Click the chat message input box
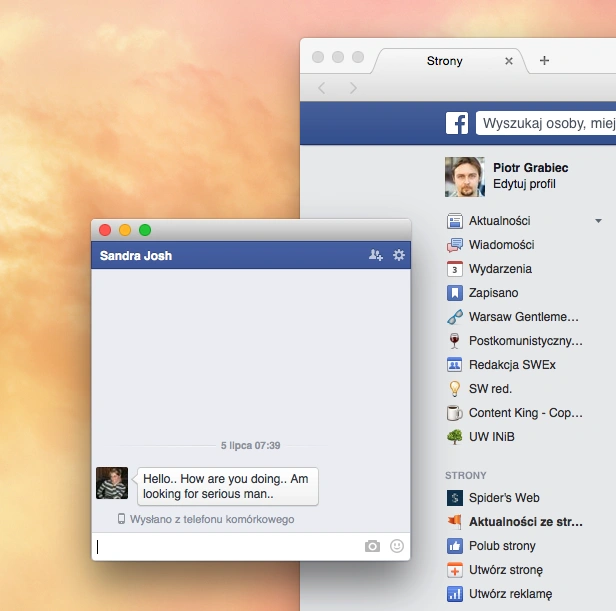Screen dimensions: 616x611 (228, 546)
